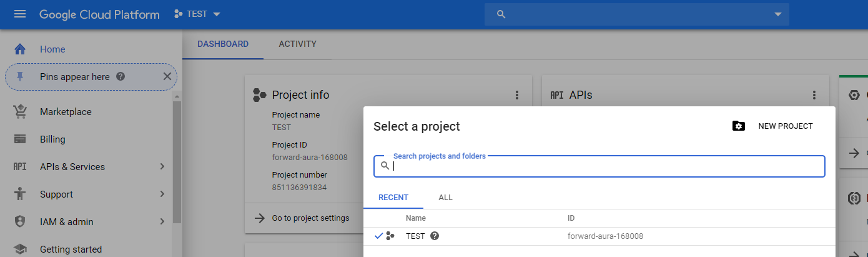Open Project info card overflow menu
The width and height of the screenshot is (868, 257).
tap(516, 95)
